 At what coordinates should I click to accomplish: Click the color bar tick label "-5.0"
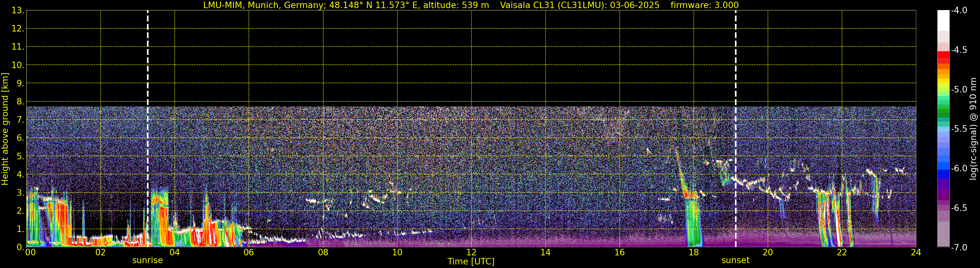pos(959,89)
